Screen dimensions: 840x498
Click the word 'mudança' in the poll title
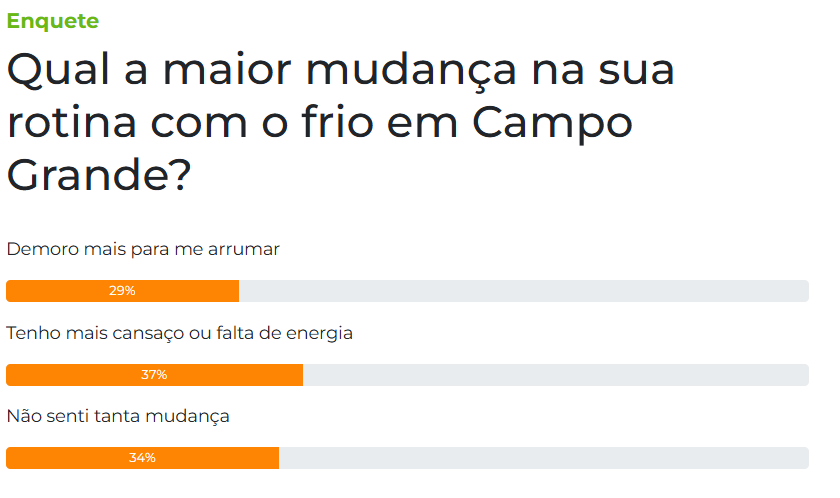[x=411, y=71]
